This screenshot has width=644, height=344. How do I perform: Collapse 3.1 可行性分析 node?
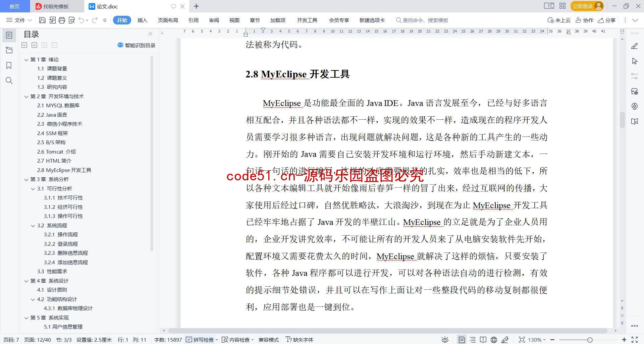(33, 189)
